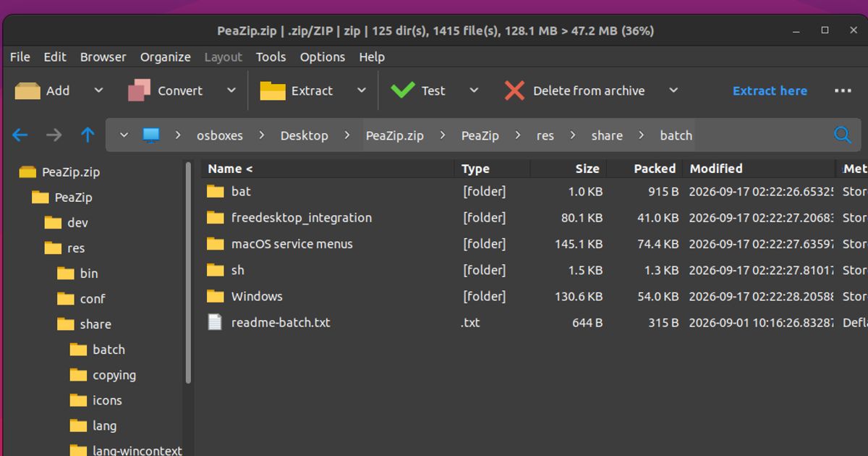This screenshot has height=456, width=868.
Task: Click the Windows folder icon in list
Action: point(216,296)
